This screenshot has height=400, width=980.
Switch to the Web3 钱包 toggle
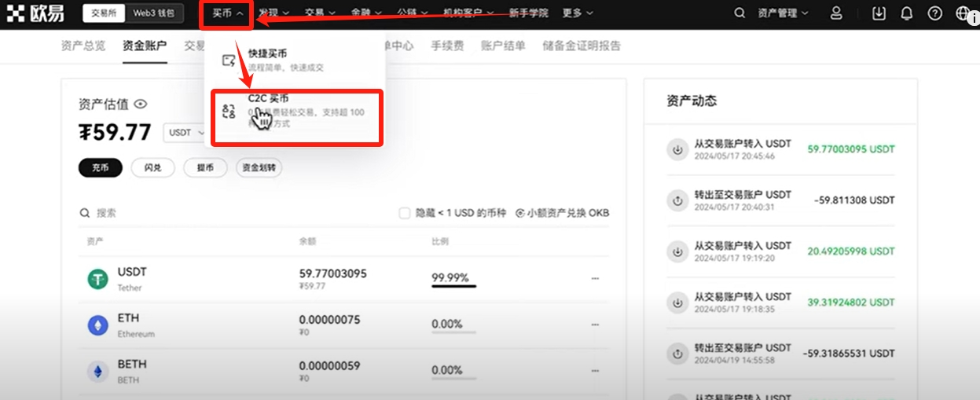pos(156,13)
